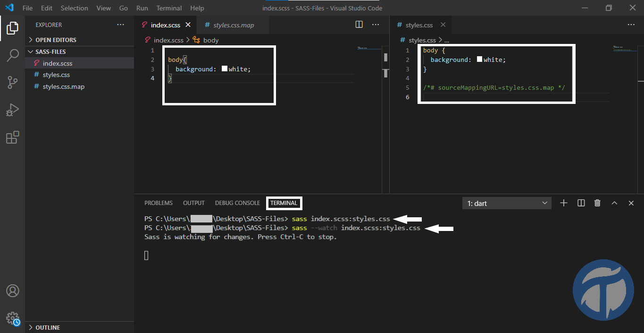
Task: Select the Terminal panel tab
Action: 284,203
